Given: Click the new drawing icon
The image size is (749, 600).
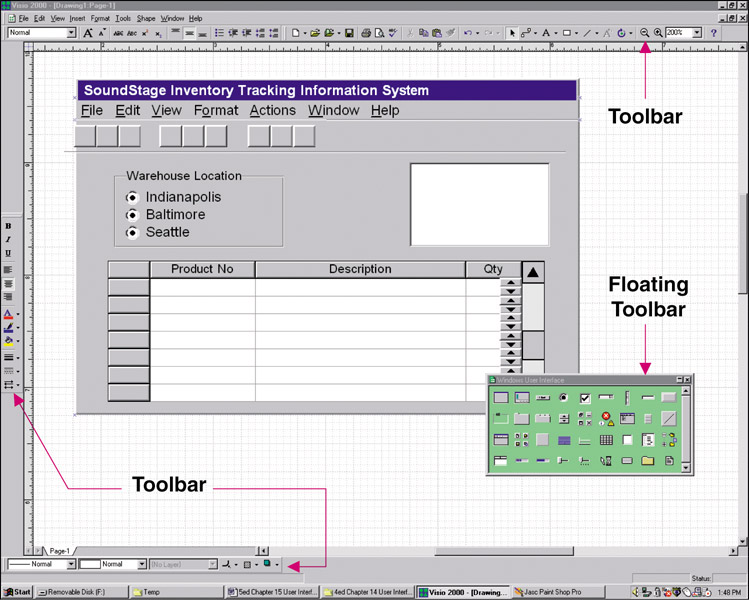Looking at the screenshot, I should tap(296, 33).
